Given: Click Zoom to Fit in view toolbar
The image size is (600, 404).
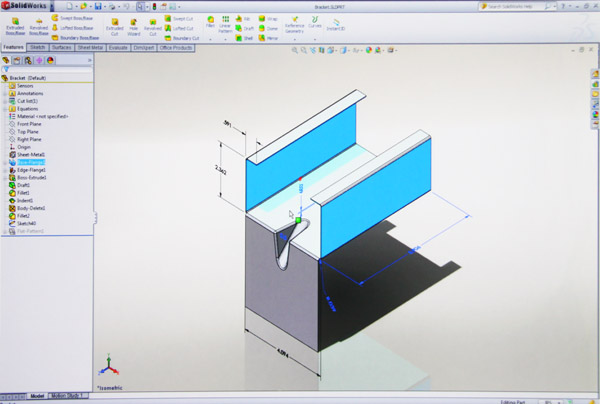Looking at the screenshot, I should click(295, 50).
